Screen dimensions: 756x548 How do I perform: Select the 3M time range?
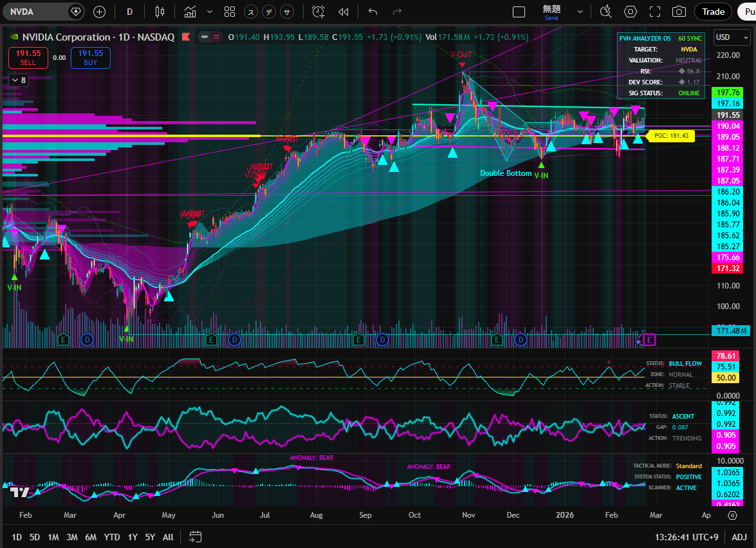click(x=72, y=537)
